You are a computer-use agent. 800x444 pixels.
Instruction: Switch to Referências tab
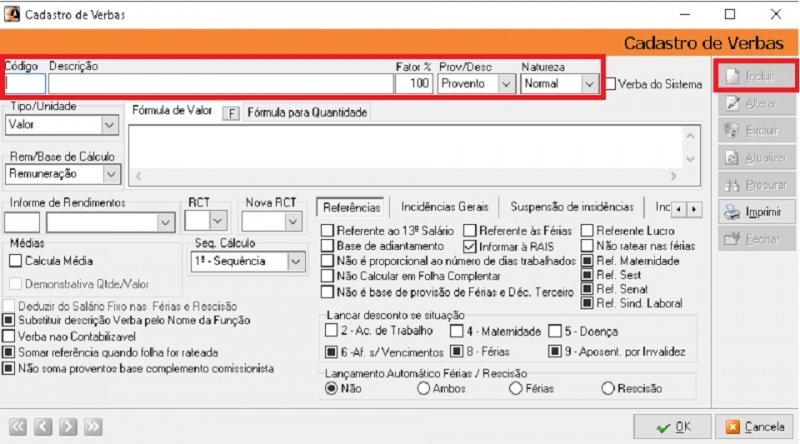[351, 208]
